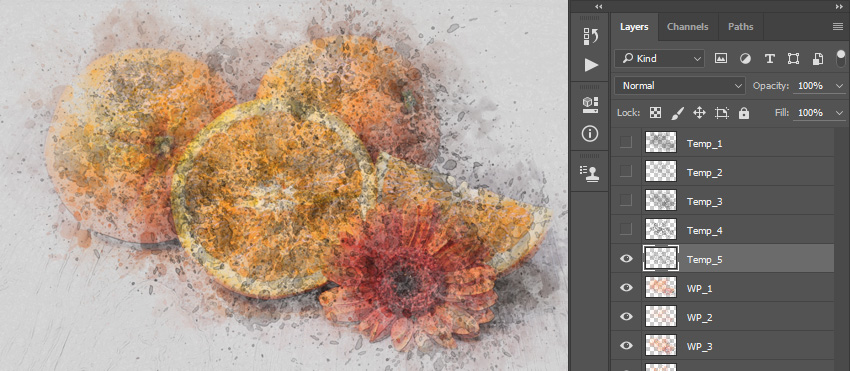850x371 pixels.
Task: Prevent artboard auto-nesting lock icon
Action: [722, 113]
